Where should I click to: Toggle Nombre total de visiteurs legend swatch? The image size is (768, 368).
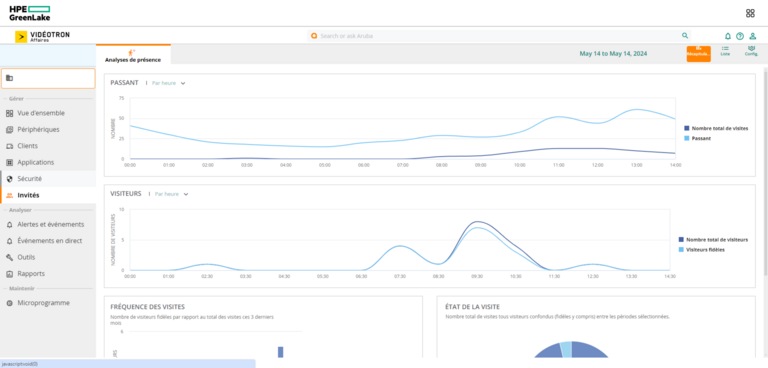[681, 240]
